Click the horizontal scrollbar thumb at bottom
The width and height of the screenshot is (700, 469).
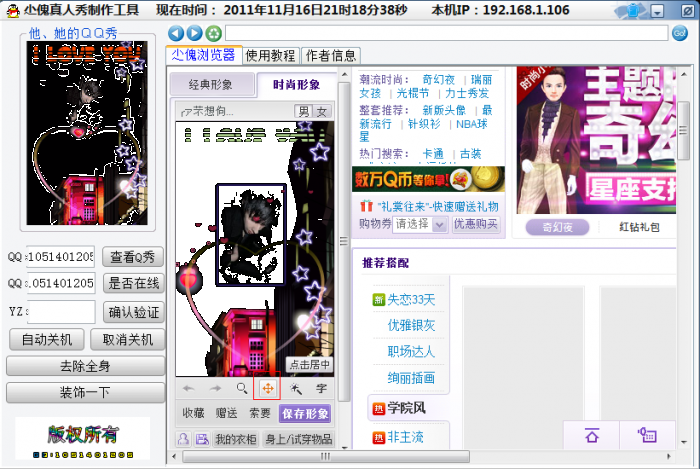click(325, 456)
